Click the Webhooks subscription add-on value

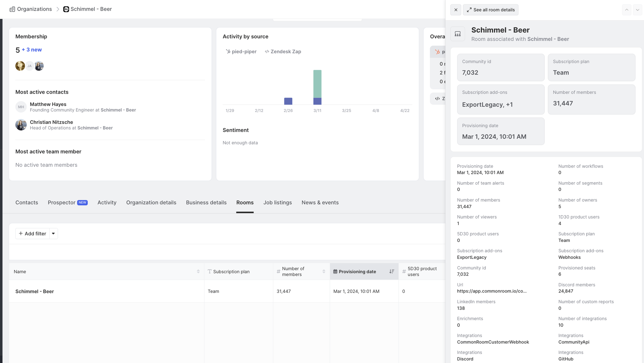pyautogui.click(x=569, y=257)
